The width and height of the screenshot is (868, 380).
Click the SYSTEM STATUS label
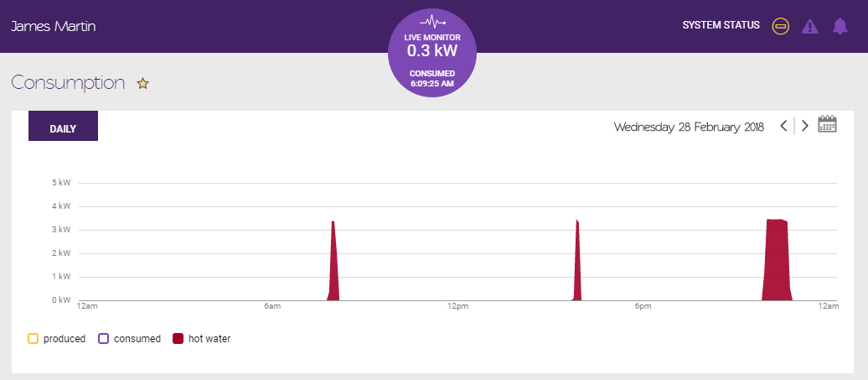721,25
